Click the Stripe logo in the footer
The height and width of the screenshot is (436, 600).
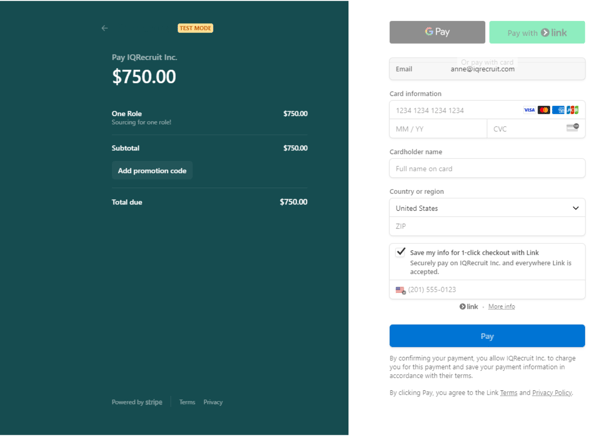[x=154, y=402]
